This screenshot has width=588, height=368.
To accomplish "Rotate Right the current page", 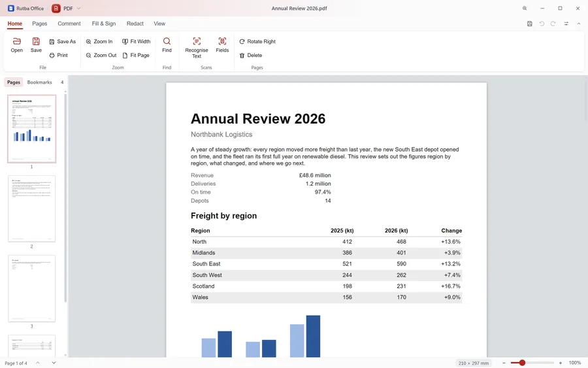I will click(257, 42).
